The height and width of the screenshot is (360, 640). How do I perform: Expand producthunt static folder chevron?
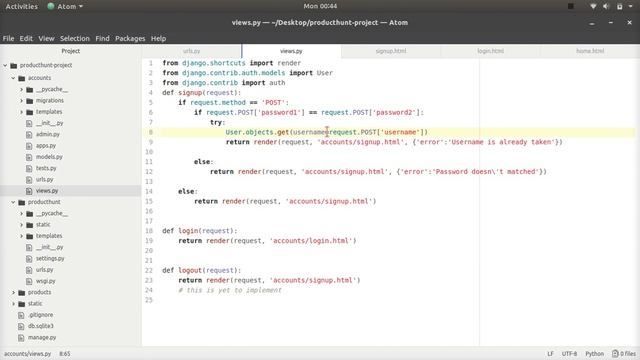point(22,224)
